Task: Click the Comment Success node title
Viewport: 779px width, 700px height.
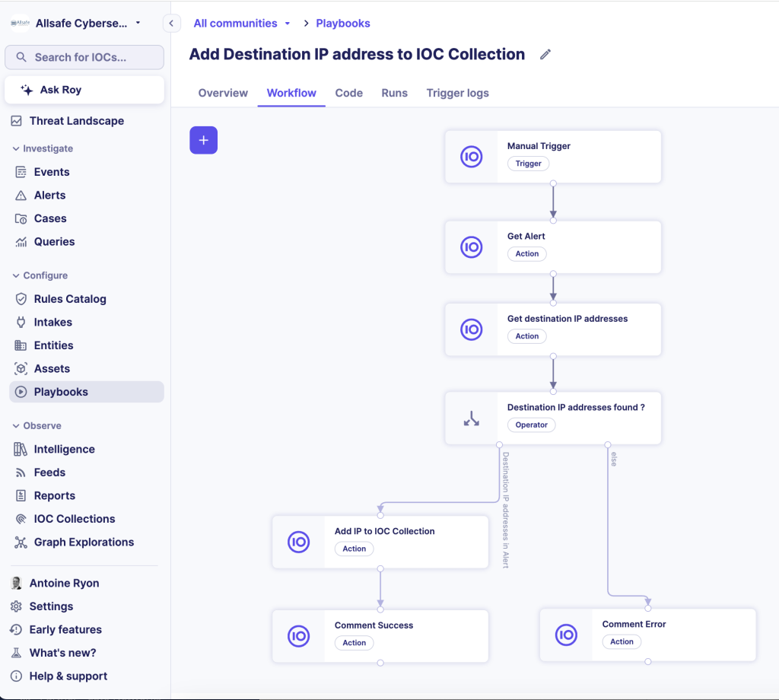Action: coord(374,625)
